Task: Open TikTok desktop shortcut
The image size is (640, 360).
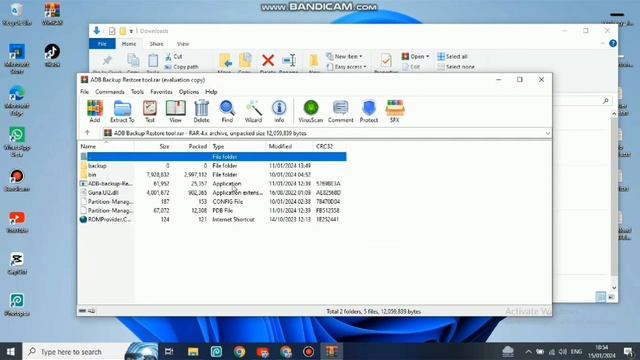Action: tap(52, 56)
